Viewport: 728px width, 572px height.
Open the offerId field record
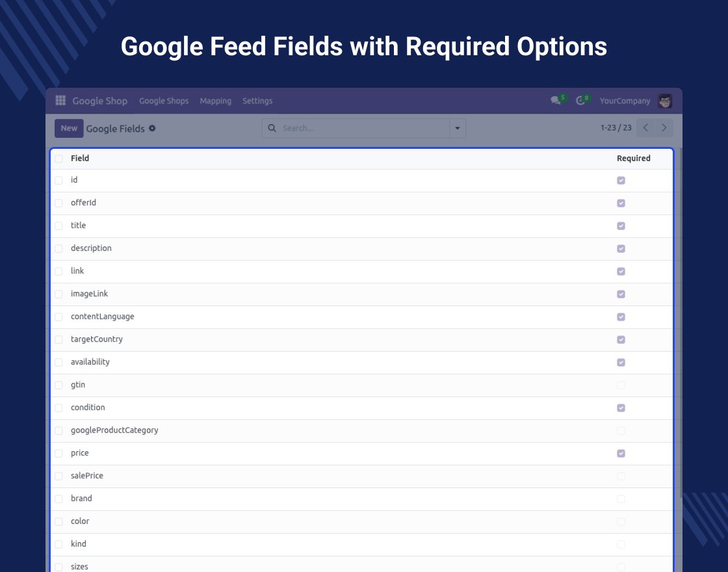[x=84, y=202]
